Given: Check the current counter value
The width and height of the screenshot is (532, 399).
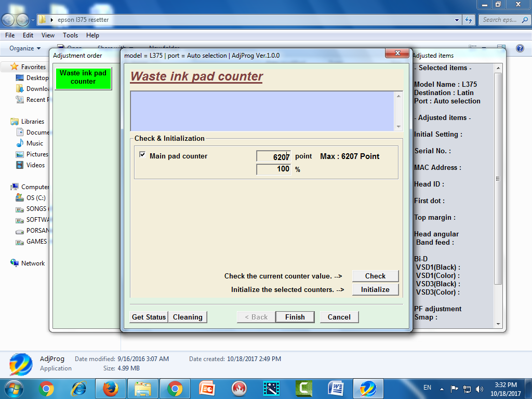Looking at the screenshot, I should pyautogui.click(x=375, y=276).
